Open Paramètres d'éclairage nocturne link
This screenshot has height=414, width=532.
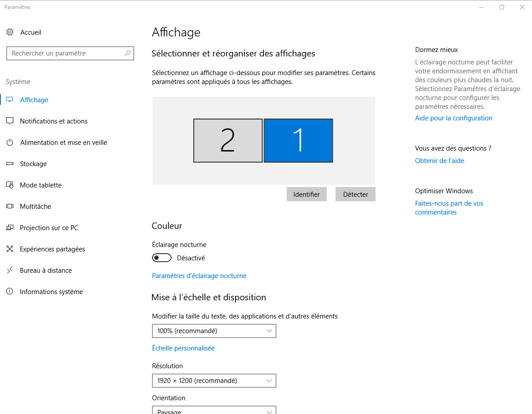point(199,276)
